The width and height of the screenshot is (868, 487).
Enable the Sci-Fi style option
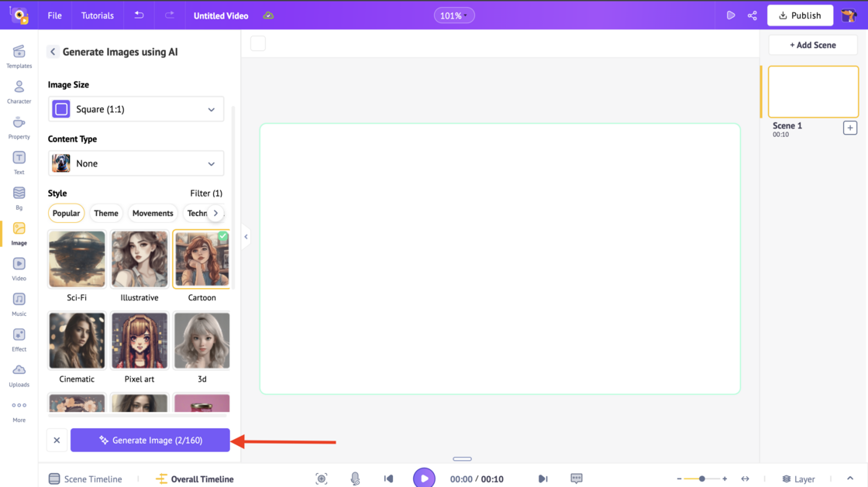tap(77, 259)
